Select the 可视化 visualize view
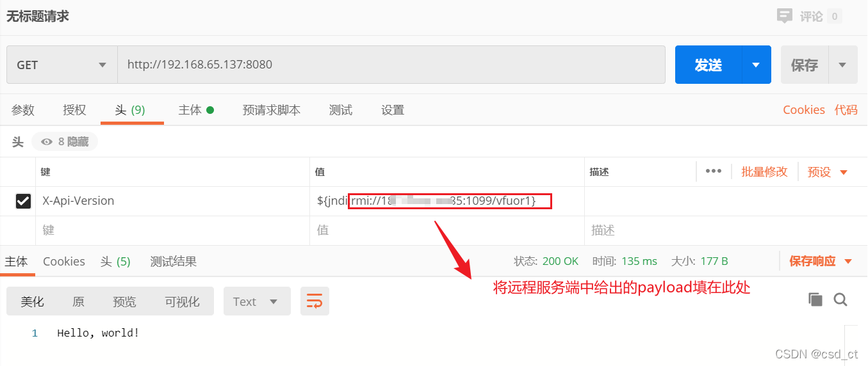 pos(182,301)
